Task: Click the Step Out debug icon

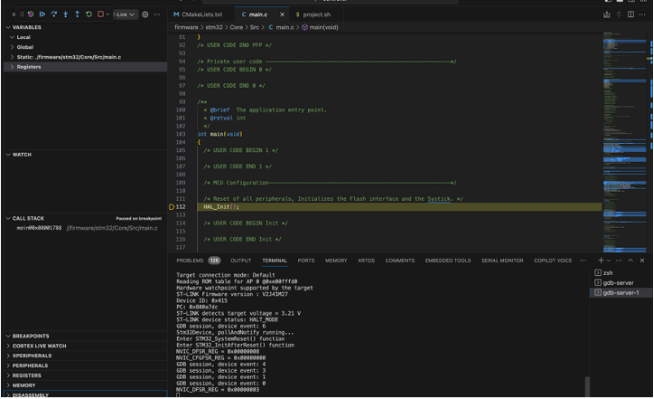Action: coord(77,14)
